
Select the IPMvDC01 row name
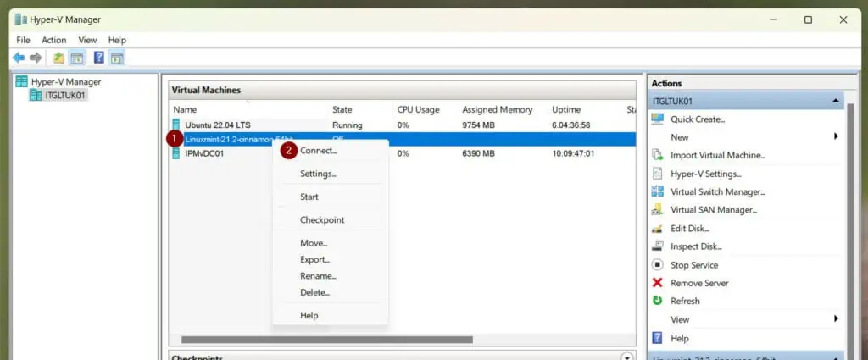pyautogui.click(x=204, y=153)
